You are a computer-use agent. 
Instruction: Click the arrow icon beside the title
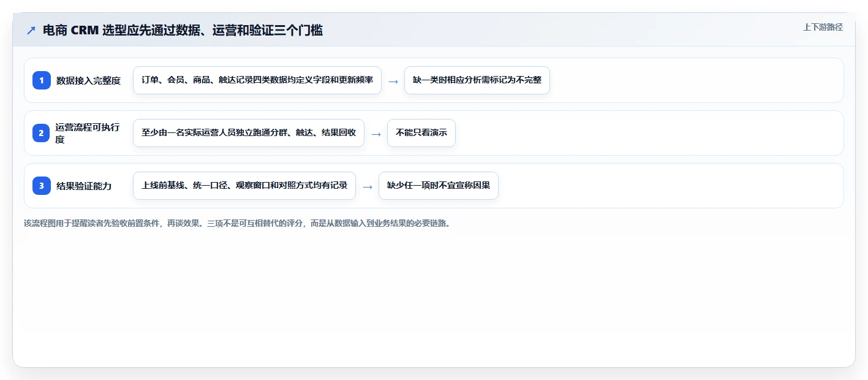click(x=31, y=31)
